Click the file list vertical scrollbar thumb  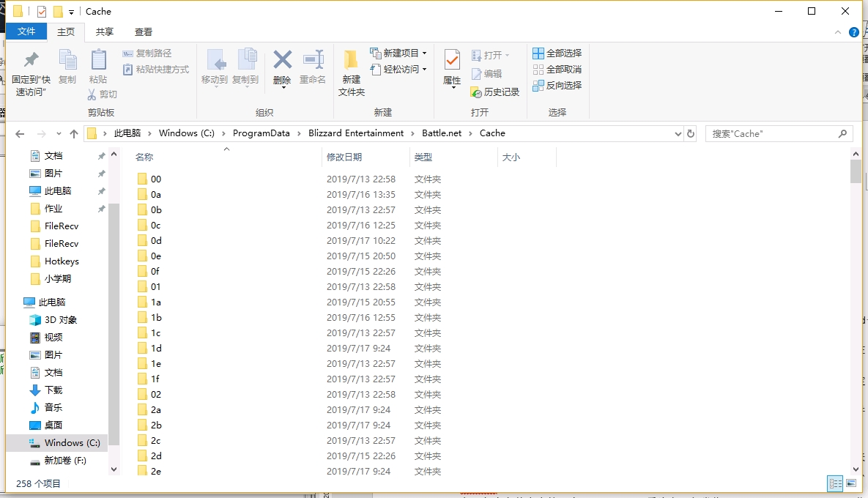coord(856,171)
